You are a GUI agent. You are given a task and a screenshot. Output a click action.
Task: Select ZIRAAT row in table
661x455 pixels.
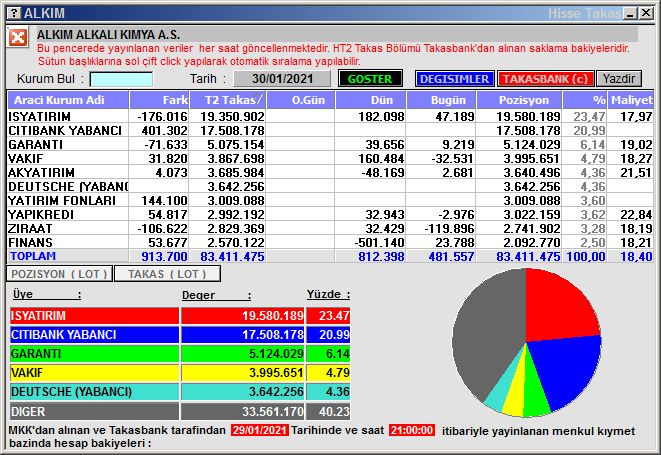(x=330, y=229)
